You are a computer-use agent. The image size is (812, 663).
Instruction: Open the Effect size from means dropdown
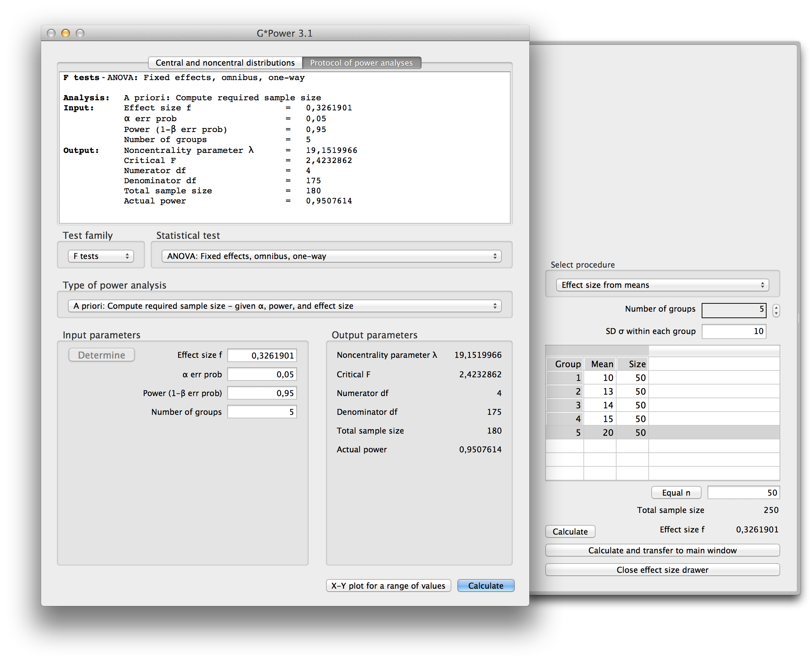click(662, 285)
